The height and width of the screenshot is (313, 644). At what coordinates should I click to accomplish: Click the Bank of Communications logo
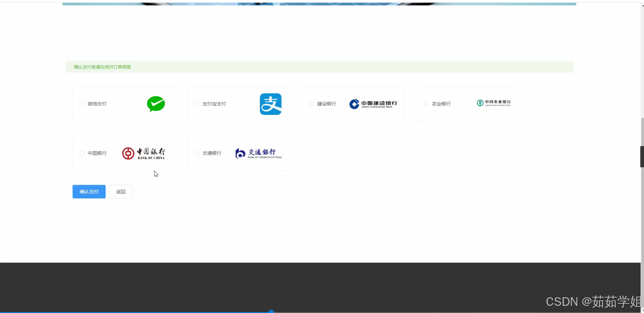(x=259, y=153)
